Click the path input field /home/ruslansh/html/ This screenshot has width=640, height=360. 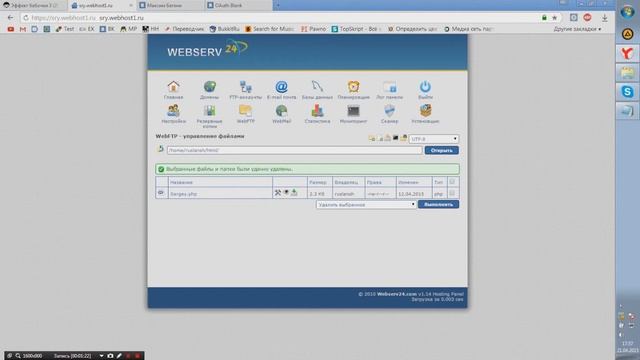294,150
